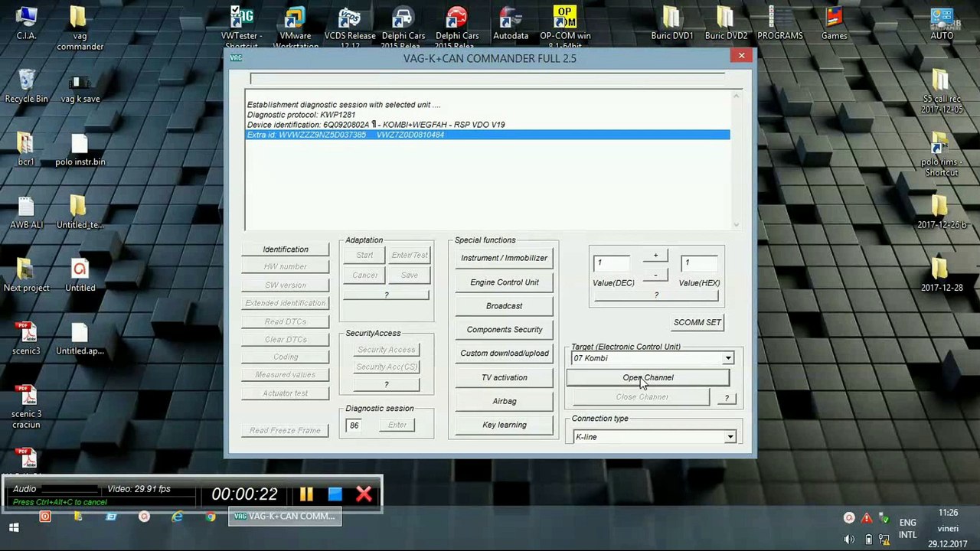
Task: Open Google Chrome from the taskbar
Action: 211,517
